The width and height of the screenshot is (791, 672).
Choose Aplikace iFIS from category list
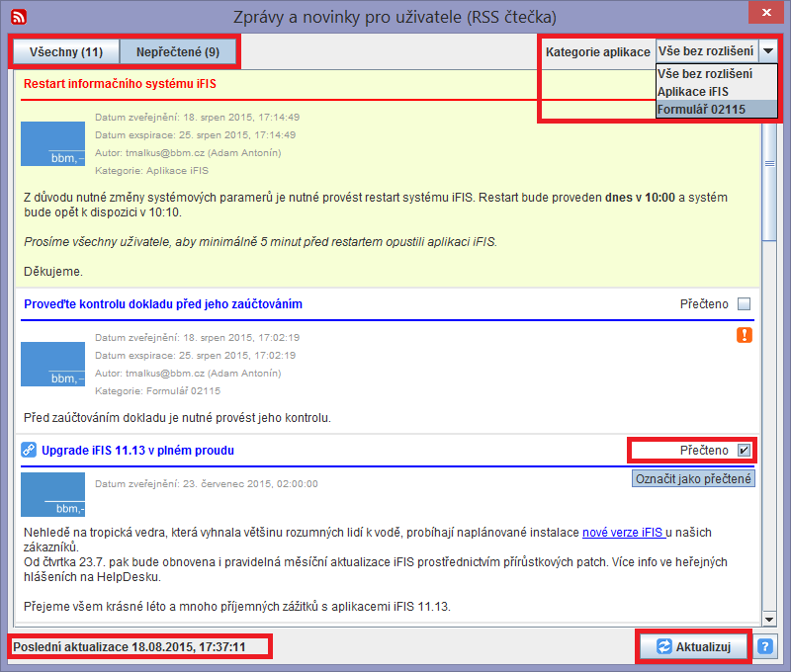tap(716, 92)
